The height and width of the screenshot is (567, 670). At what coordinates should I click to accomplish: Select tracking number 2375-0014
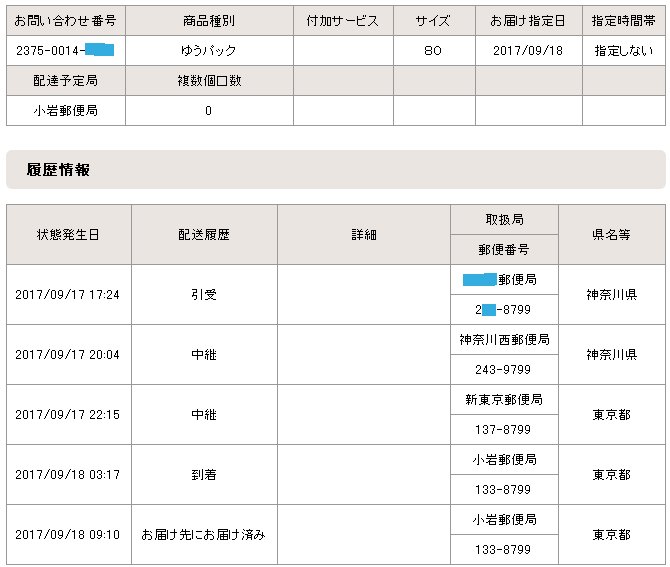65,50
